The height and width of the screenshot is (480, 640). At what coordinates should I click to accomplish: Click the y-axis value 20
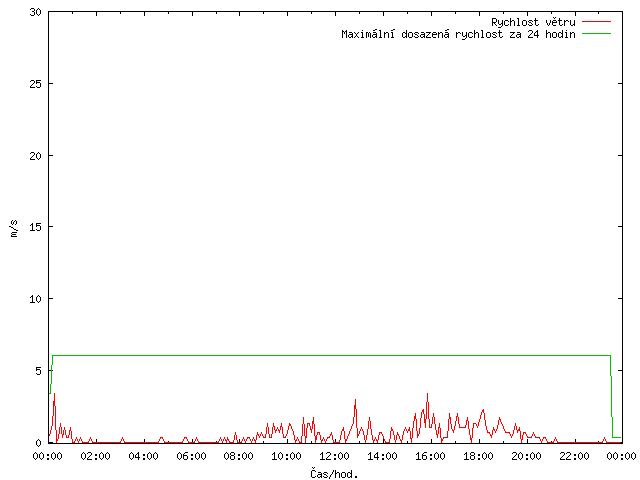point(36,156)
